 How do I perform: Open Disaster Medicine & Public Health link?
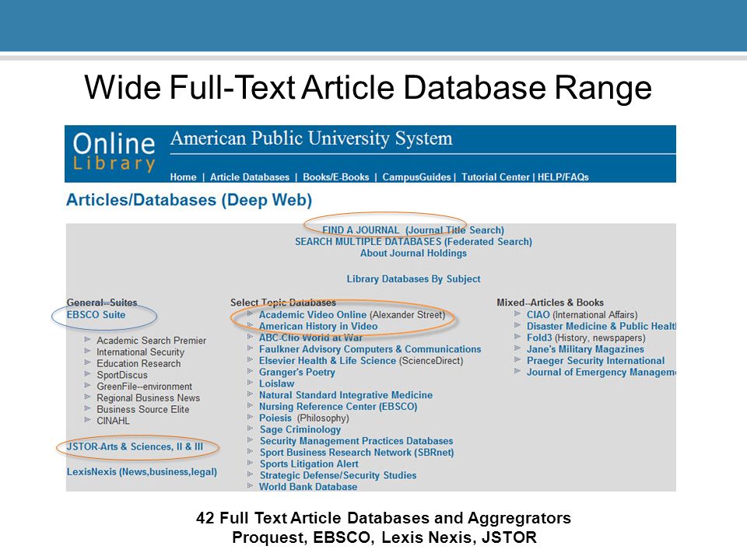[x=601, y=326]
